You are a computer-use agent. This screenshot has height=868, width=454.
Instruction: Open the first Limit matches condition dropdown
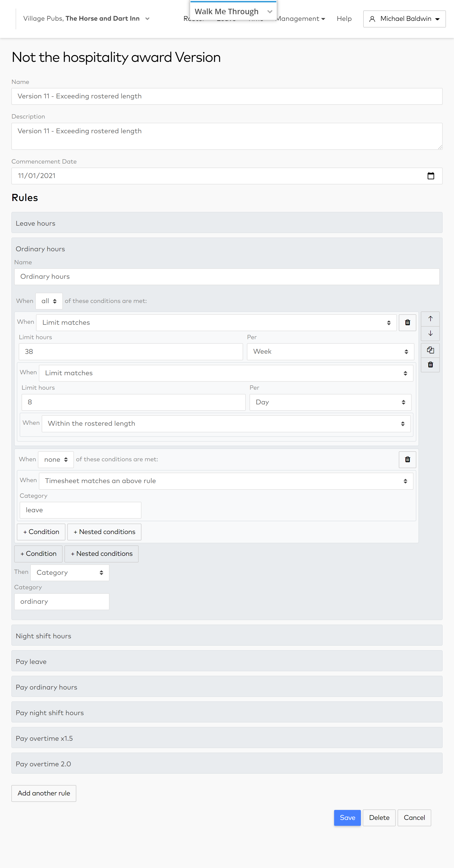pyautogui.click(x=216, y=323)
